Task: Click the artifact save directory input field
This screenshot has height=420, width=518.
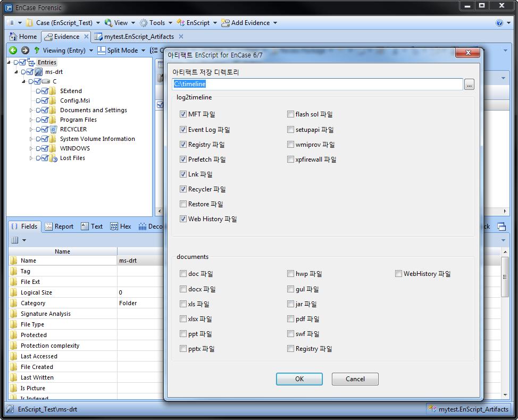Action: [x=318, y=84]
